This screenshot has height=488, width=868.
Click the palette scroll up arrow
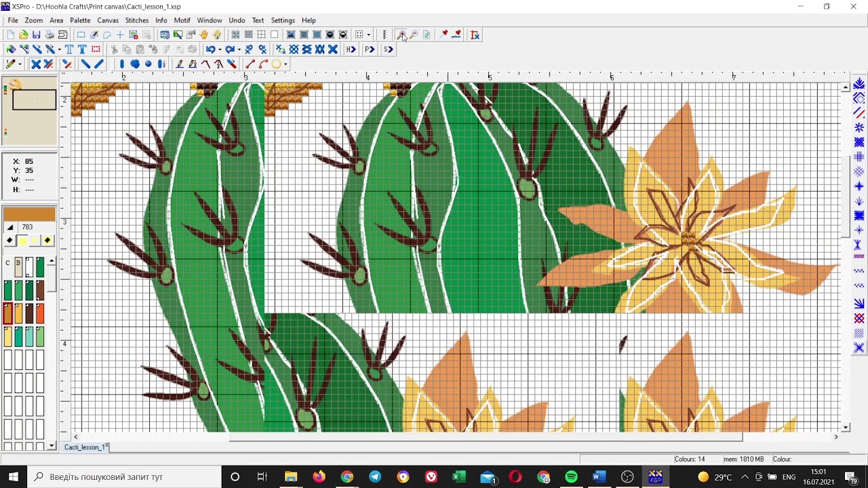[x=52, y=261]
